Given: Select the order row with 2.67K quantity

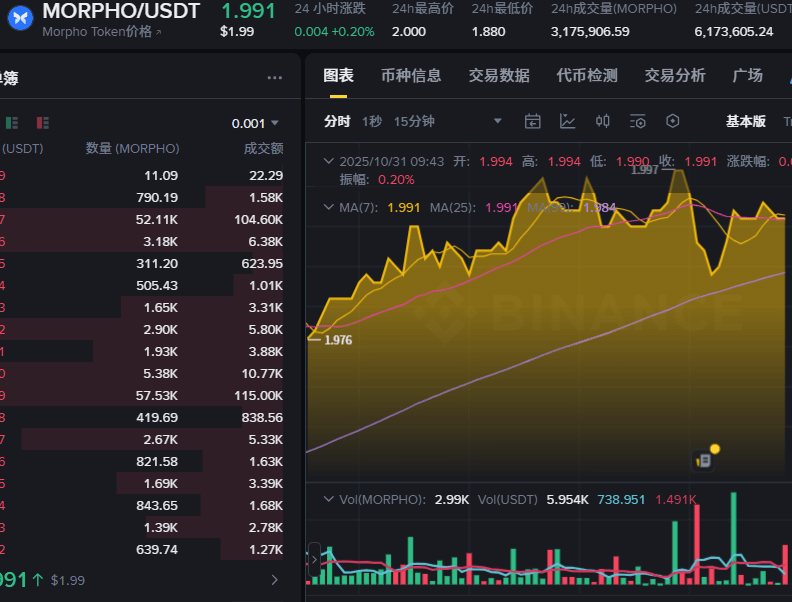Looking at the screenshot, I should coord(141,439).
